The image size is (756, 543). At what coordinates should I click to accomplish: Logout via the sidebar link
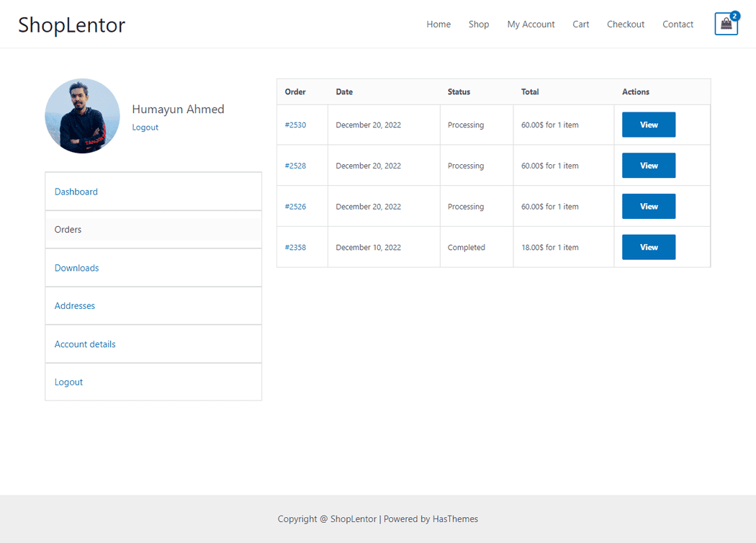coord(68,382)
